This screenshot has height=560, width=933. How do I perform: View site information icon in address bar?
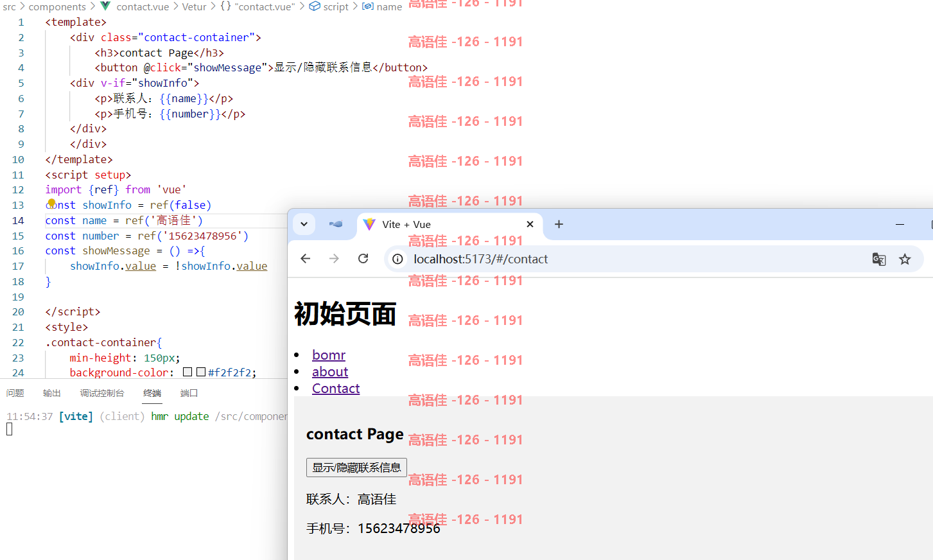click(x=398, y=259)
